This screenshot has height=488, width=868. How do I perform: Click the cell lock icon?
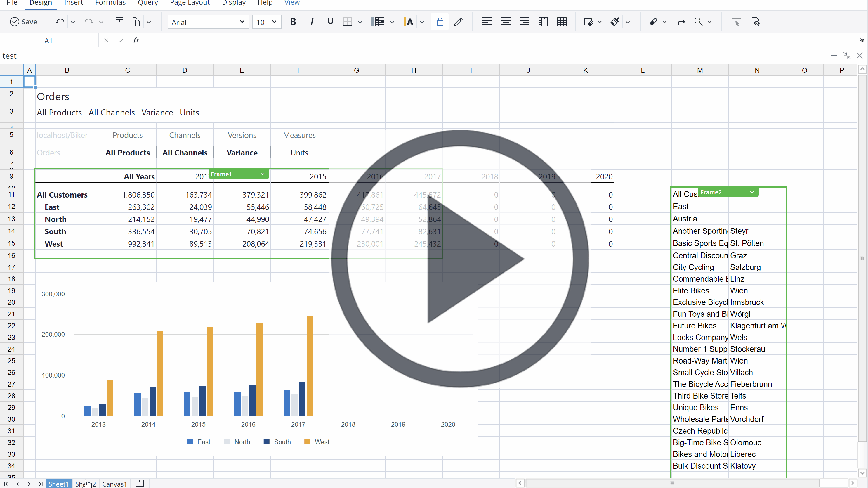click(440, 22)
